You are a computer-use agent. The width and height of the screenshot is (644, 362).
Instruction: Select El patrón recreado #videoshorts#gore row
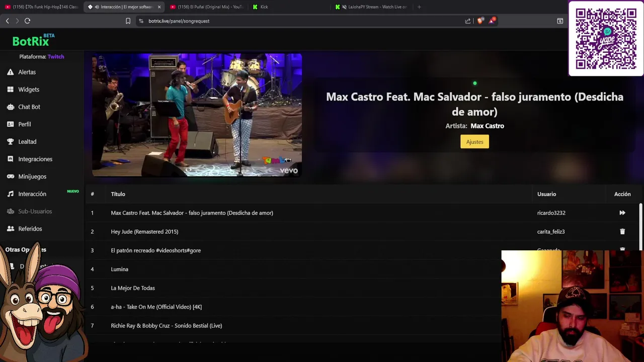pos(362,250)
